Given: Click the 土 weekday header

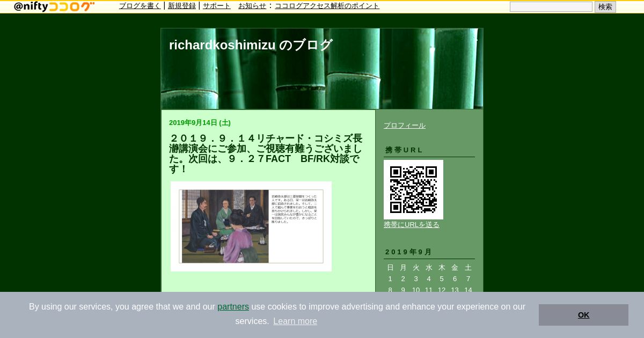Looking at the screenshot, I should click(x=468, y=268).
